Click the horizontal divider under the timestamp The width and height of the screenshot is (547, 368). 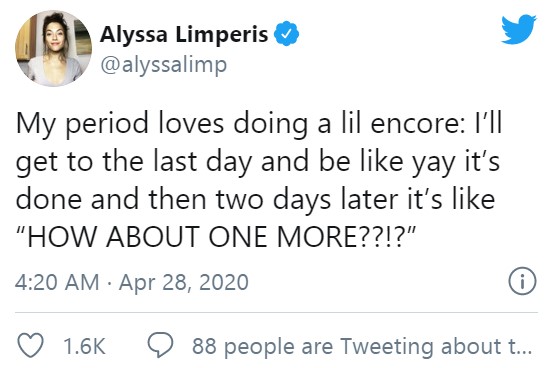[x=276, y=313]
